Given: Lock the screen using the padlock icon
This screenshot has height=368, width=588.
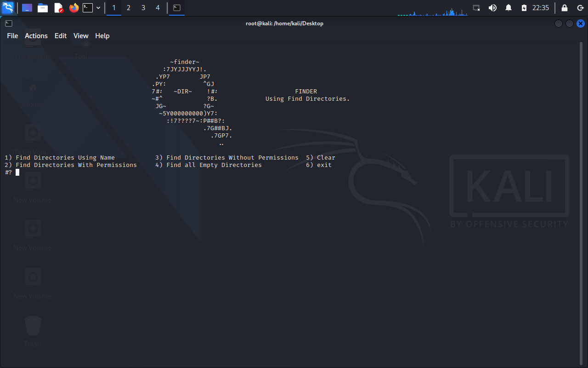Looking at the screenshot, I should [x=564, y=8].
